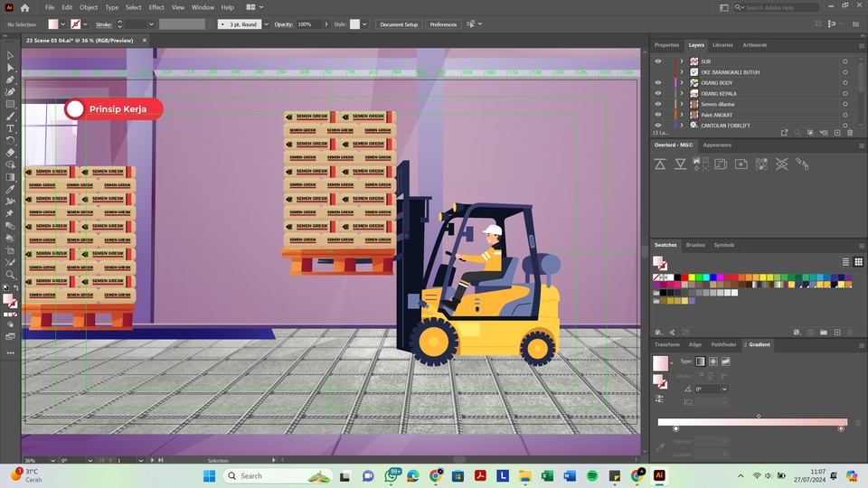This screenshot has width=868, height=488.
Task: Select the Rotate tool
Action: (x=10, y=141)
